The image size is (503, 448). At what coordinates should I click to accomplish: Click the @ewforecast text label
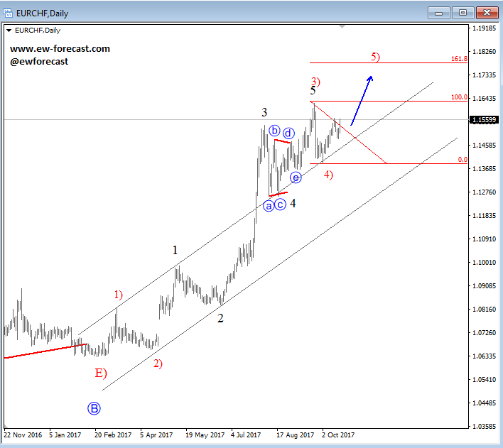(x=39, y=62)
